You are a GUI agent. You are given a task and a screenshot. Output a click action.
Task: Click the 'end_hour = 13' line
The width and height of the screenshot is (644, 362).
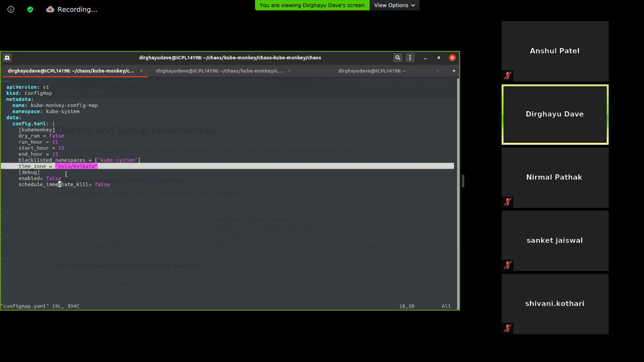38,154
